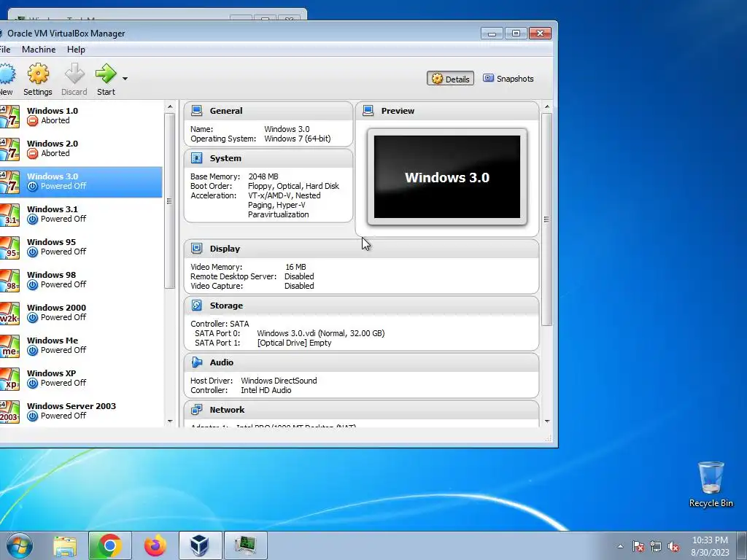
Task: Click the Windows 2000 w2k icon
Action: click(x=9, y=314)
